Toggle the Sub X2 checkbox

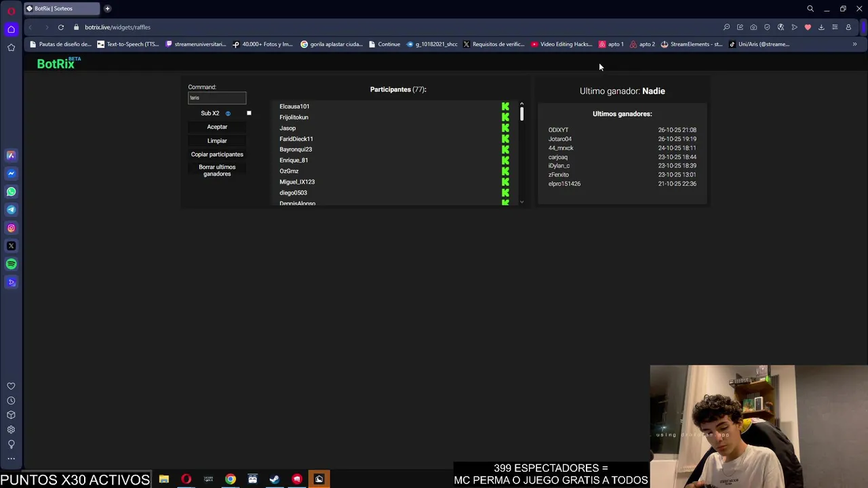249,113
